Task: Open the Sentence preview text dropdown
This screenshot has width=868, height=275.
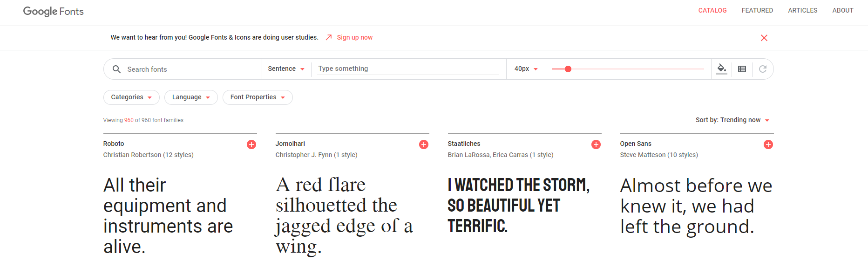Action: 286,69
